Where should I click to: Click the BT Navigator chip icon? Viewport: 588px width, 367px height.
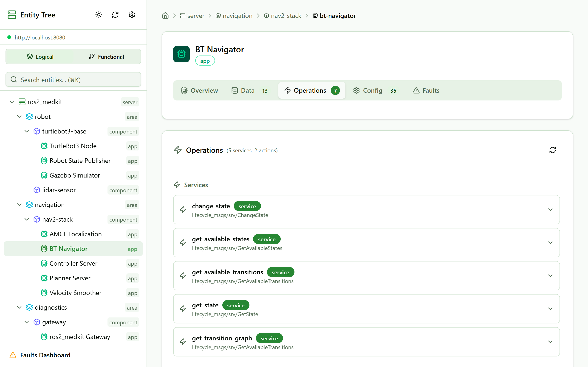click(181, 54)
